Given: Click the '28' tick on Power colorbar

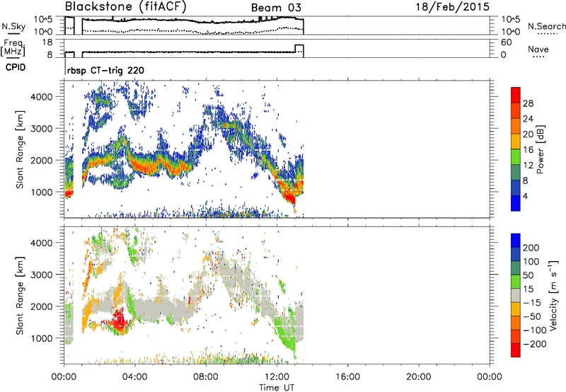Looking at the screenshot, I should point(528,103).
